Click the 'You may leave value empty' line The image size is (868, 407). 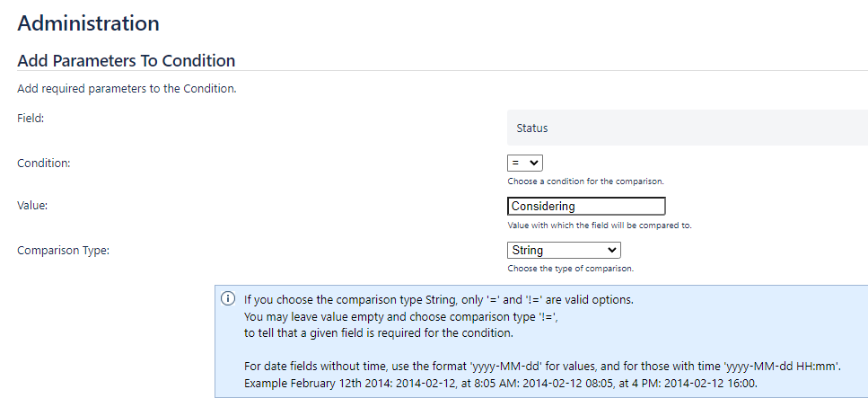coord(400,317)
